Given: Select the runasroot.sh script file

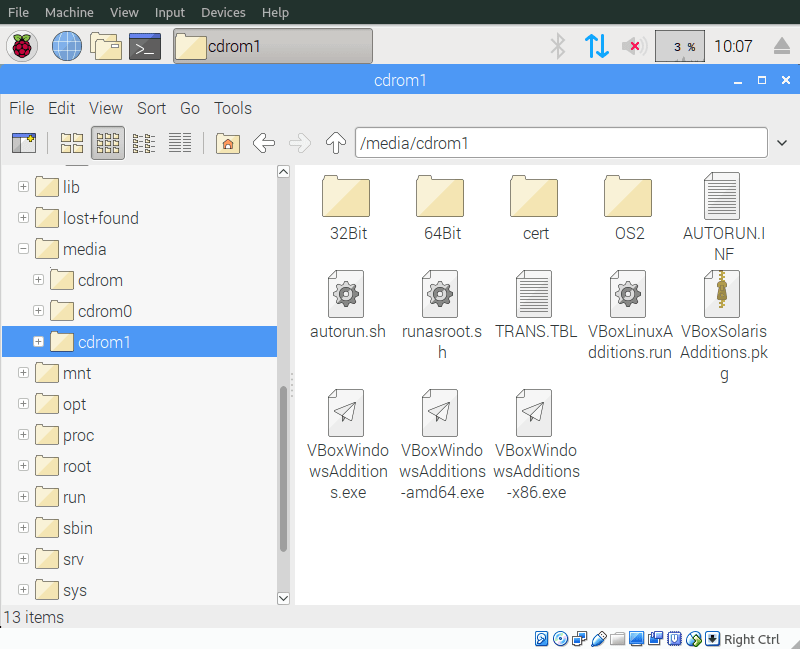Looking at the screenshot, I should click(x=442, y=315).
